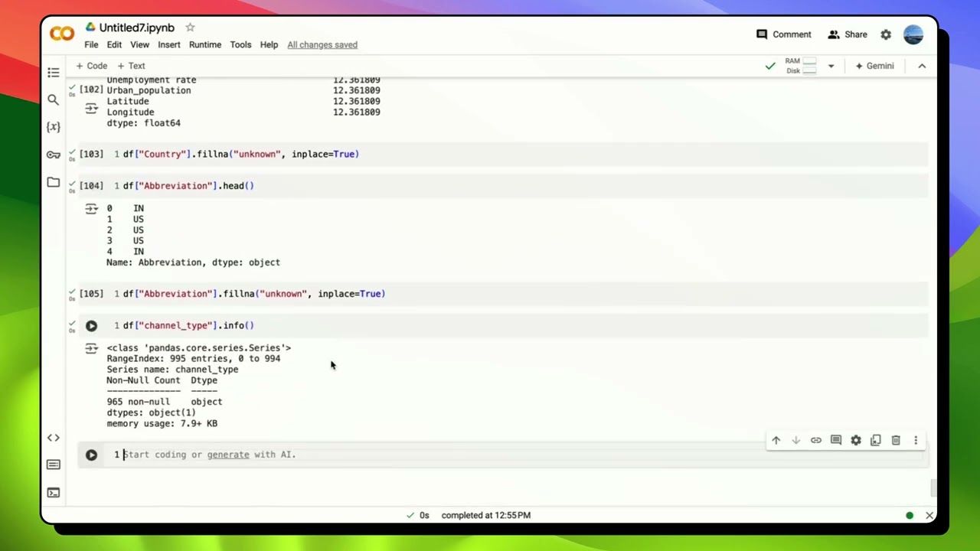Toggle output icon of Abbreviation head cell
Image resolution: width=980 pixels, height=551 pixels.
(91, 208)
